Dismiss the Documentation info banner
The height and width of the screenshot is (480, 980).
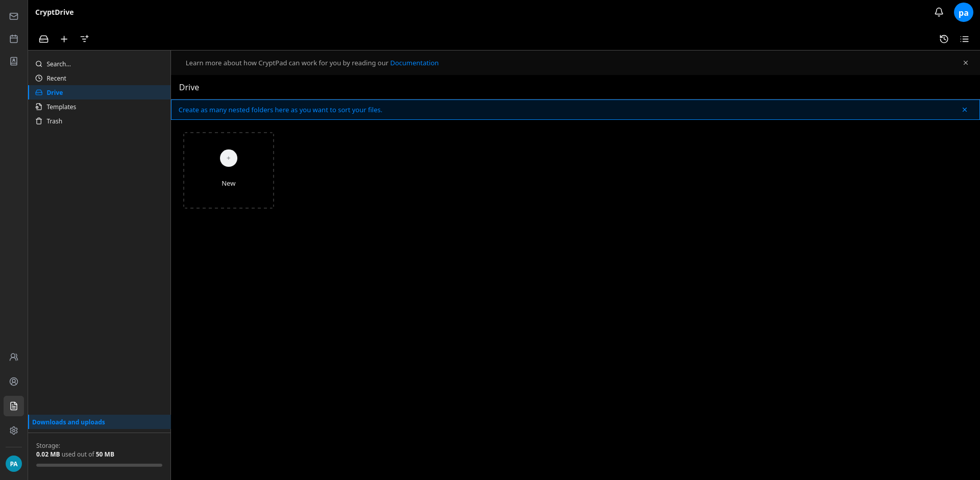pyautogui.click(x=965, y=63)
